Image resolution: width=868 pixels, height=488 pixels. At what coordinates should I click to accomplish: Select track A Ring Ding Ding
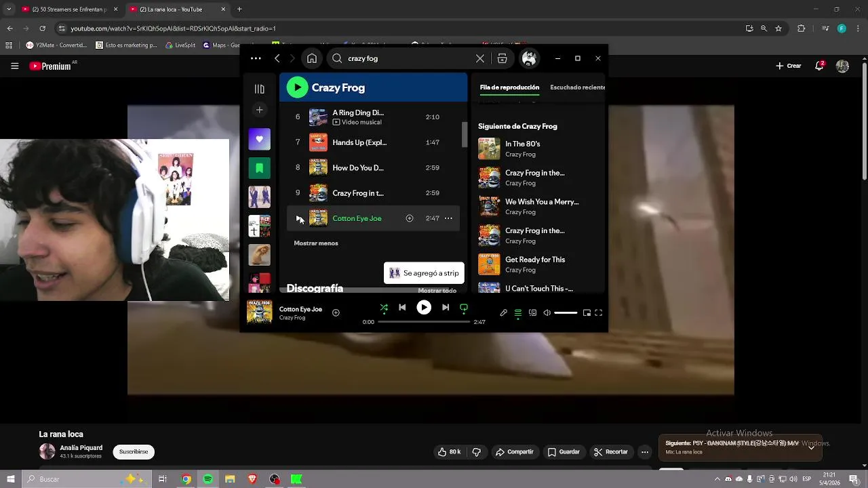click(373, 117)
